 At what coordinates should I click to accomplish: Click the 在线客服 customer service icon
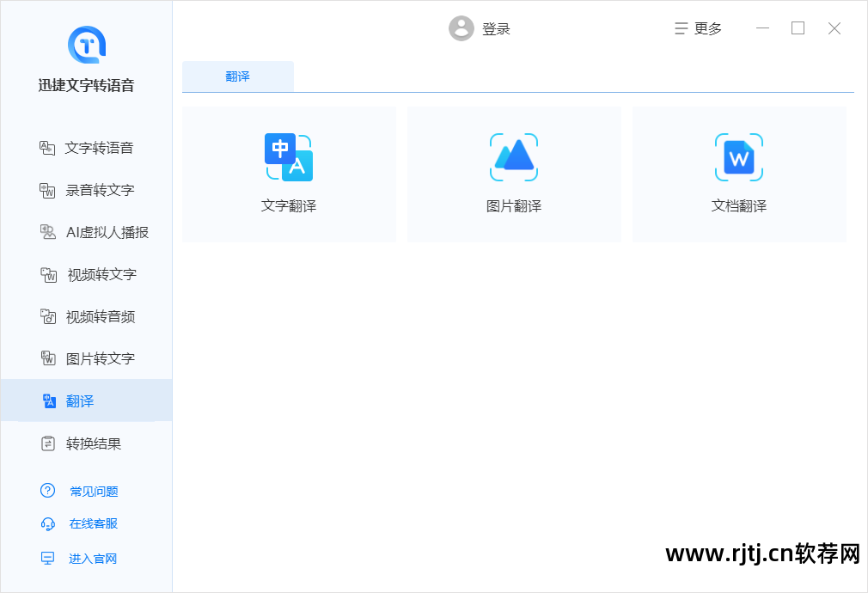tap(46, 523)
